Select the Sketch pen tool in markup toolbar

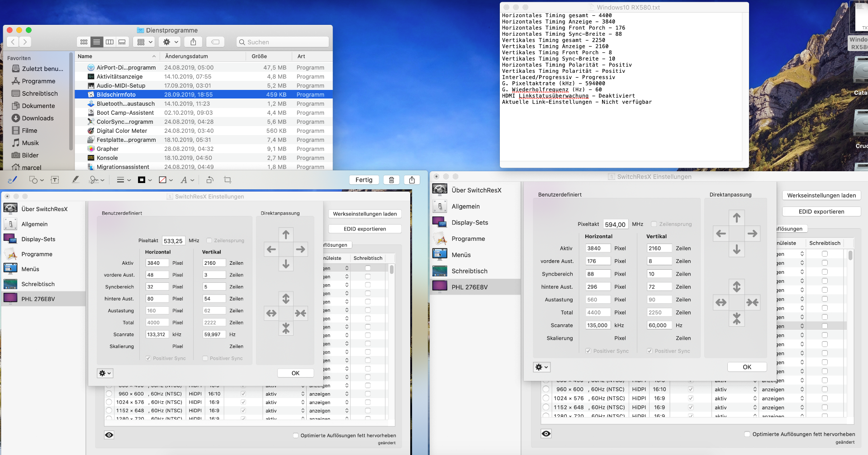[x=12, y=180]
